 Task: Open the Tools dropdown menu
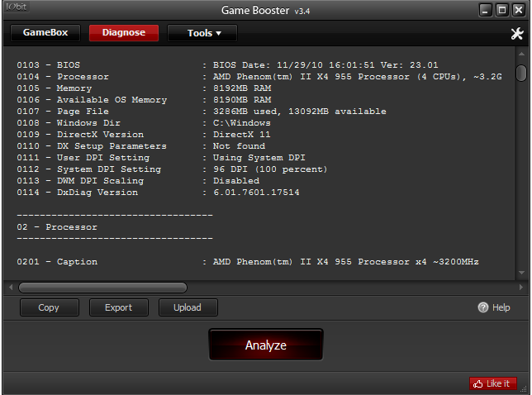click(202, 33)
